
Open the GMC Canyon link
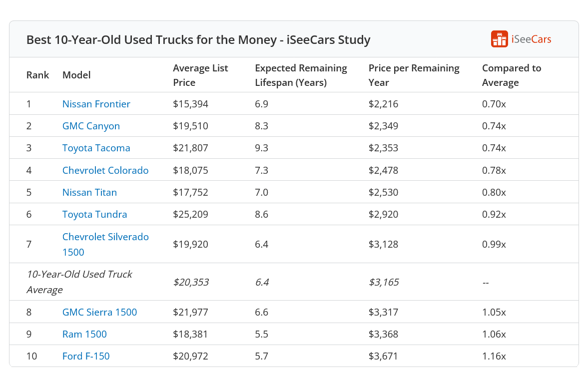[x=91, y=126]
